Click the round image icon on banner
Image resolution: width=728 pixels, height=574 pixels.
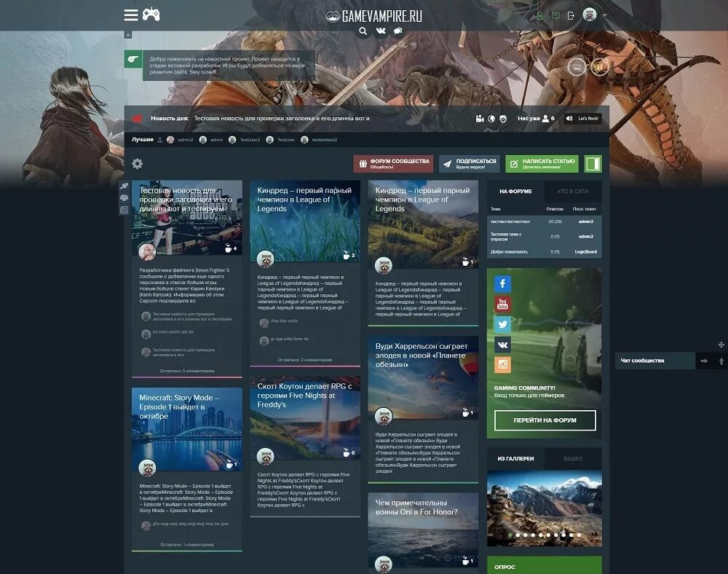click(577, 67)
